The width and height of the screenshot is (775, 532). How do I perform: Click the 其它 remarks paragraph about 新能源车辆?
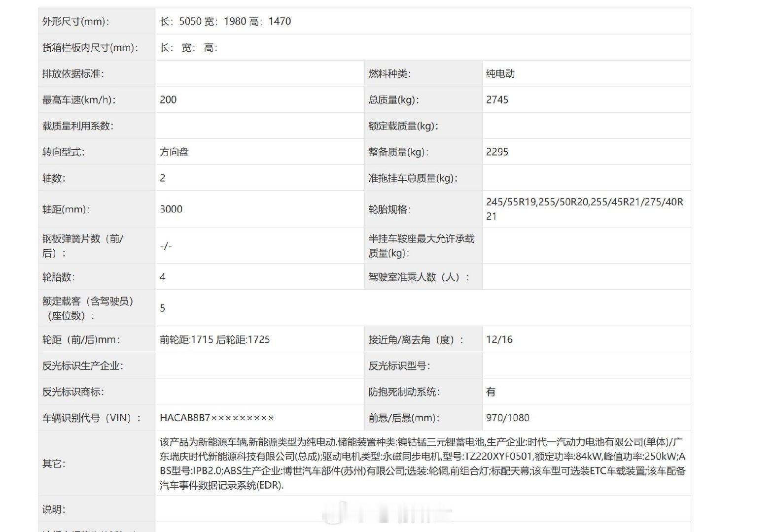point(423,464)
